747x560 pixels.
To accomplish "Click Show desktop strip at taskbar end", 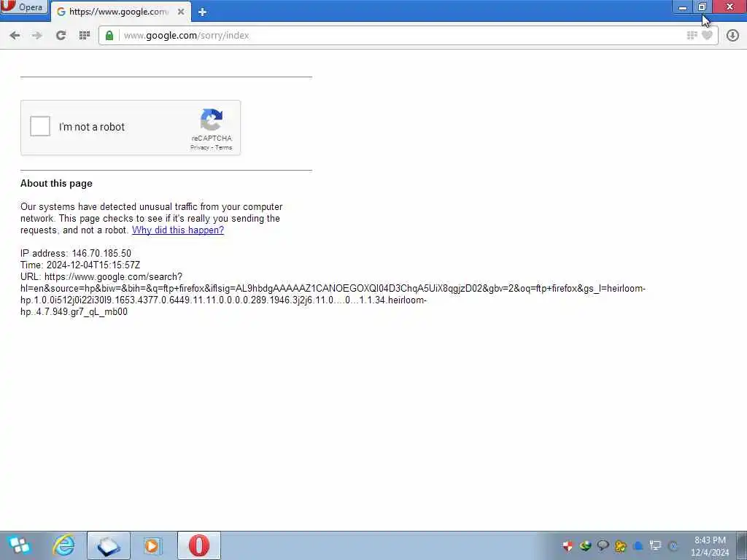I will 741,545.
